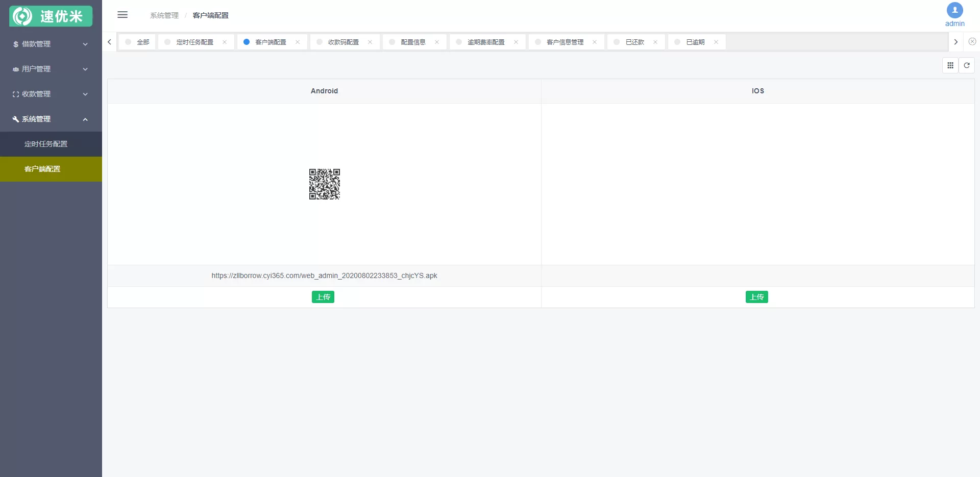Click the 客户端配置 breadcrumb text
980x477 pixels.
pyautogui.click(x=211, y=15)
